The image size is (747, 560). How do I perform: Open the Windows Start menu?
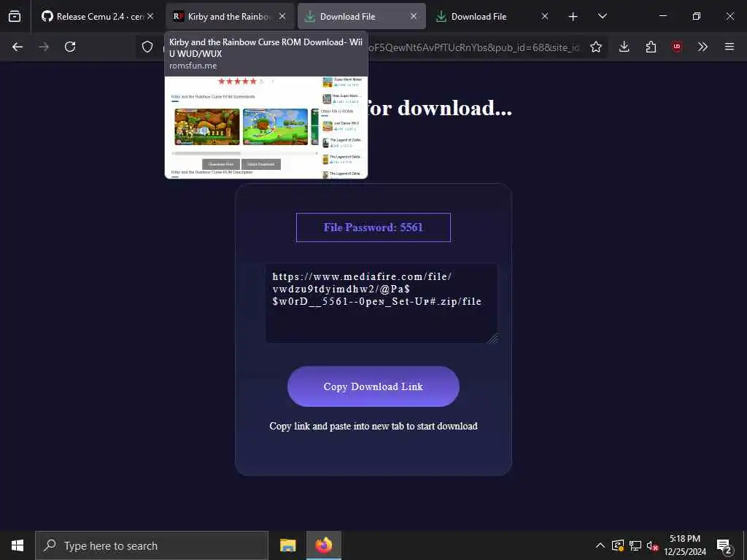(x=18, y=545)
